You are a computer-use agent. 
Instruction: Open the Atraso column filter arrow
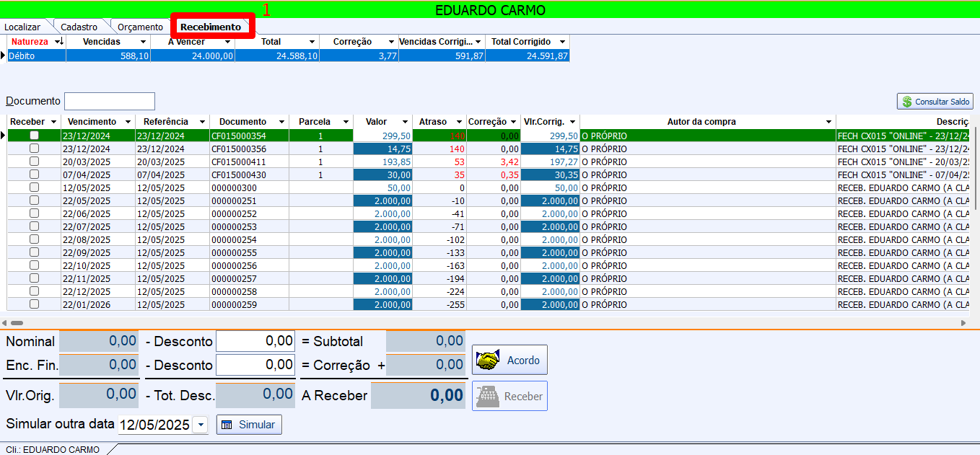pyautogui.click(x=458, y=122)
